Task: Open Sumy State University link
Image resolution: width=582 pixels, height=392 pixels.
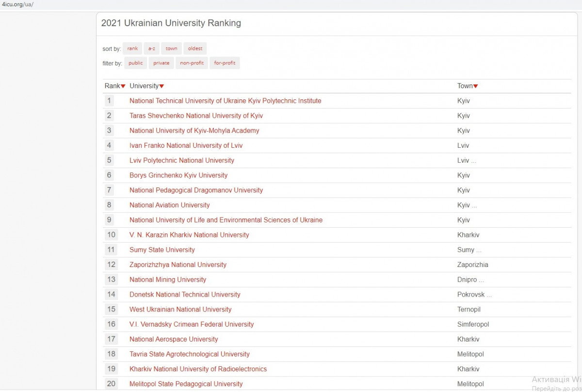Action: coord(162,250)
